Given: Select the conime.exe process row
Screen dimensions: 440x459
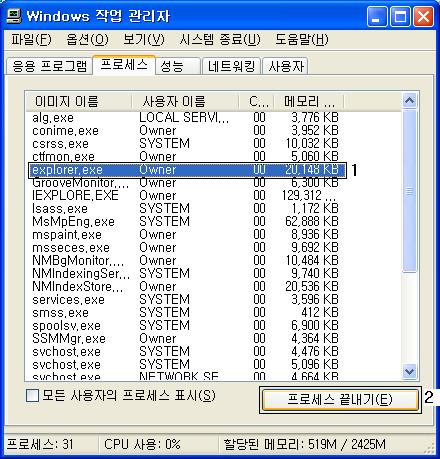Looking at the screenshot, I should tap(186, 131).
